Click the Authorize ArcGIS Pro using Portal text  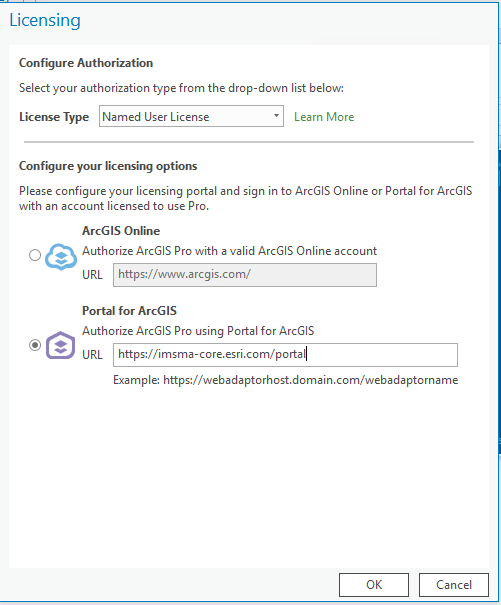[198, 331]
